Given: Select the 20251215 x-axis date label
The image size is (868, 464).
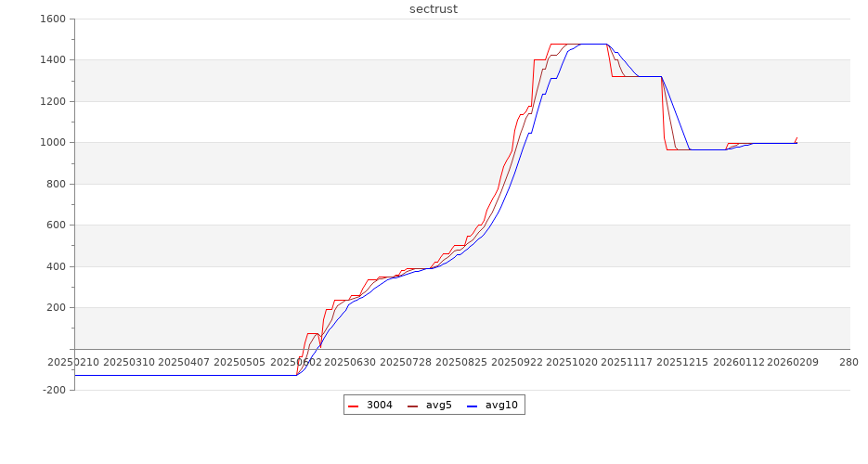Looking at the screenshot, I should point(682,362).
